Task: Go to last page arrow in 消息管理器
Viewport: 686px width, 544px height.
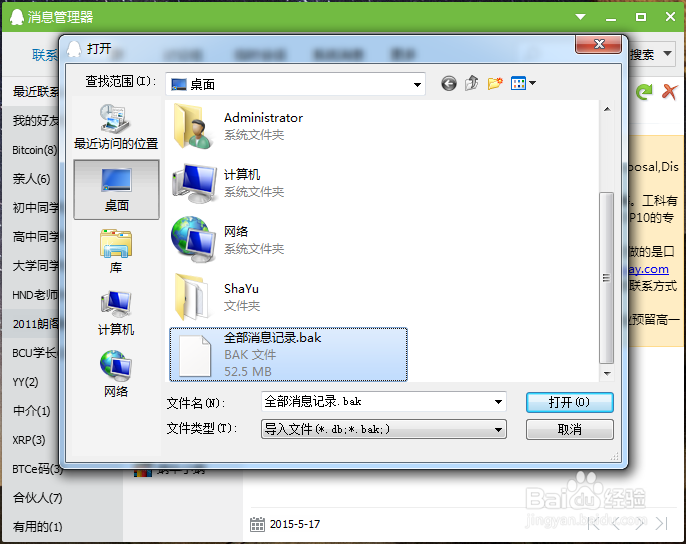Action: (662, 523)
